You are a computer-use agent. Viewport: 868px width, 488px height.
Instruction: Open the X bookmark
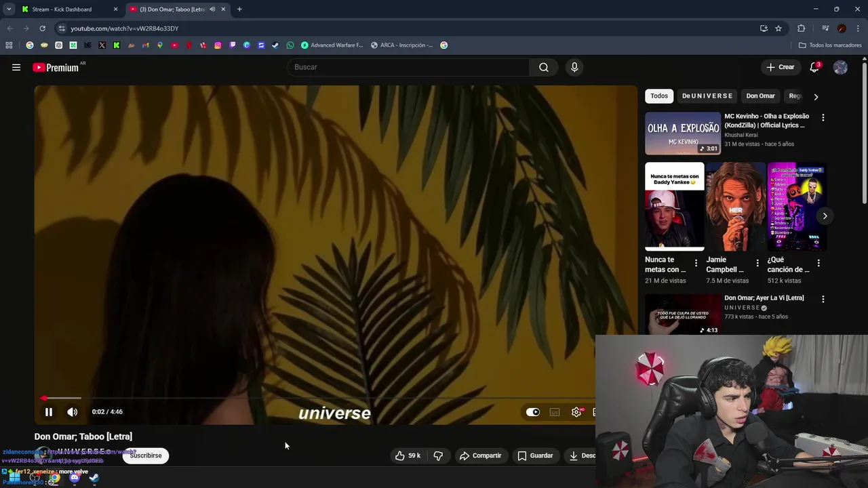102,45
